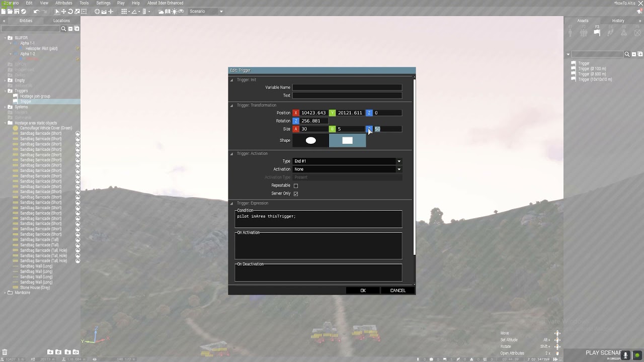Toggle vertical mode icon
Screen dimensions: 644x362
(x=111, y=11)
